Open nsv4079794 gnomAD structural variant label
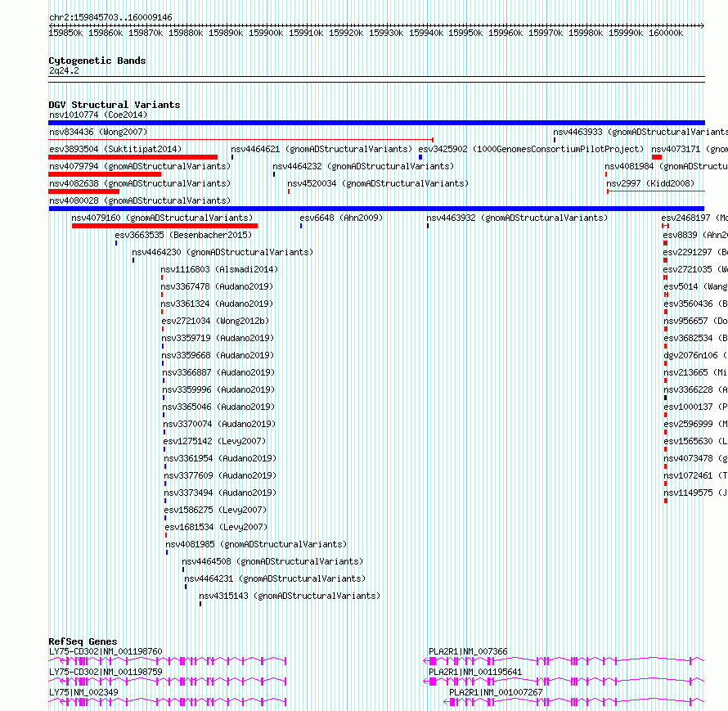Viewport: 728px width, 711px height. click(140, 166)
